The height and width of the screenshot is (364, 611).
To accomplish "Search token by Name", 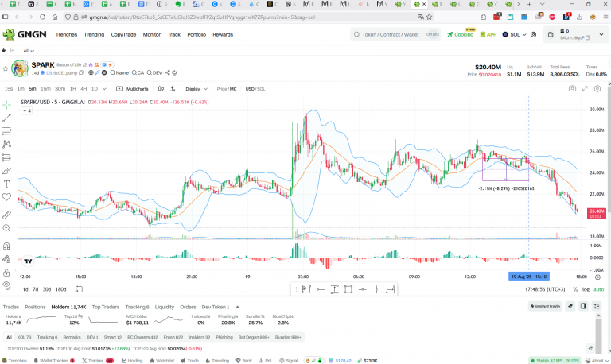I will [119, 72].
